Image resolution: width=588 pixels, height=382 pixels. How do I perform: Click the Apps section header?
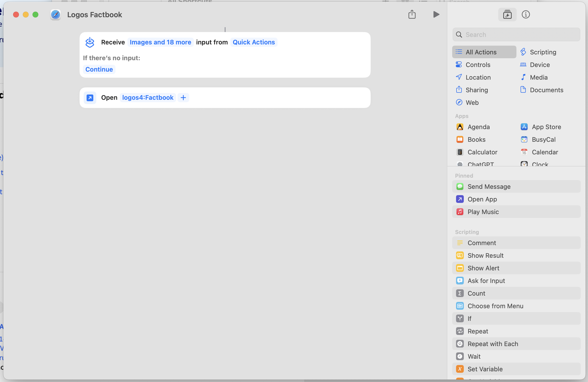pos(462,116)
